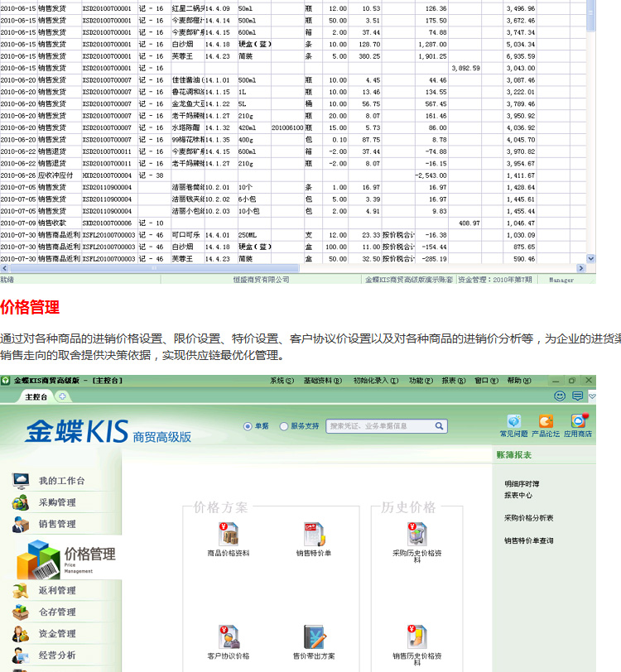
Task: Click balance cell 6,935.59
Action: coord(521,56)
